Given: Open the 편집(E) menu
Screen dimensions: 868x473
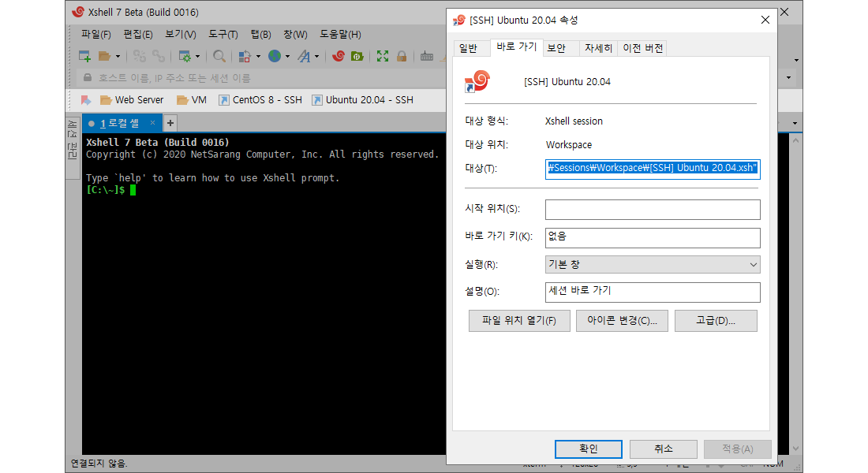Looking at the screenshot, I should coord(138,35).
